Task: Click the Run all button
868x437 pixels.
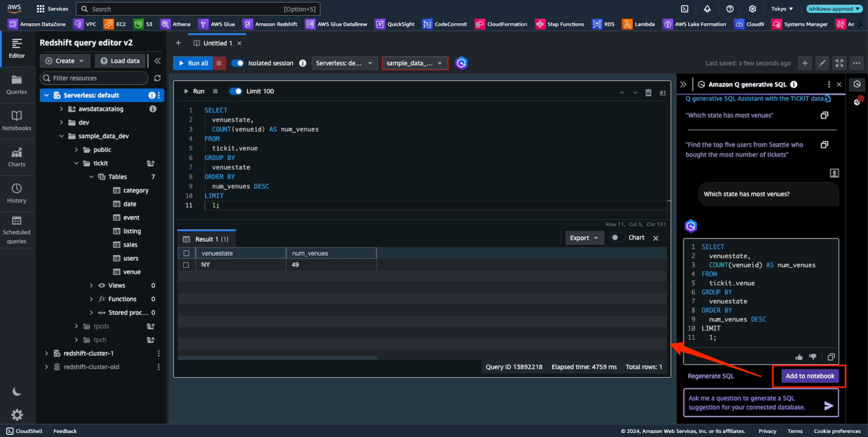Action: click(x=193, y=63)
